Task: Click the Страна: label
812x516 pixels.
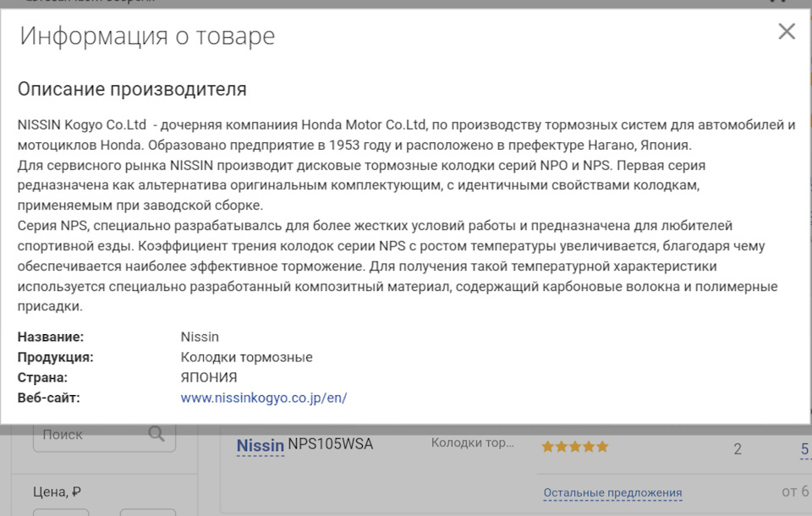Action: click(x=42, y=377)
